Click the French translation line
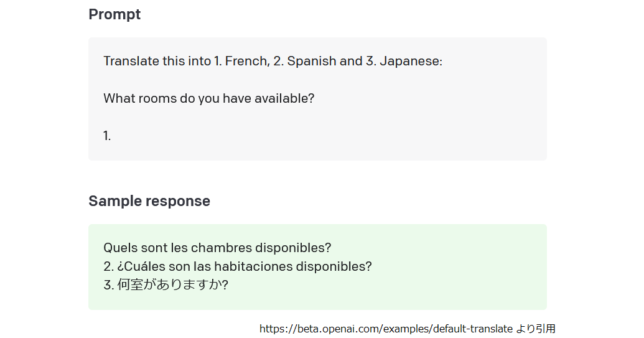Image resolution: width=644 pixels, height=338 pixels. tap(217, 248)
